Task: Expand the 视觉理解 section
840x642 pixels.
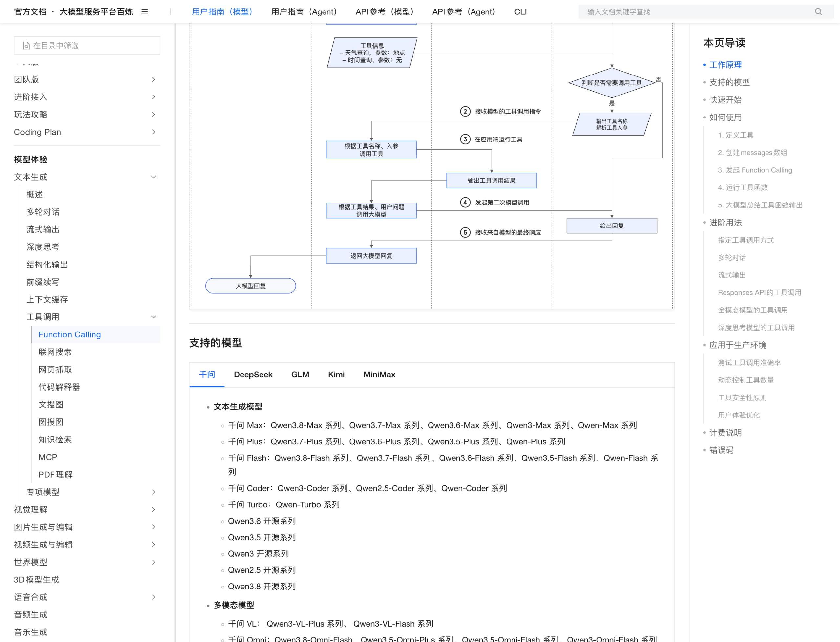Action: 154,509
